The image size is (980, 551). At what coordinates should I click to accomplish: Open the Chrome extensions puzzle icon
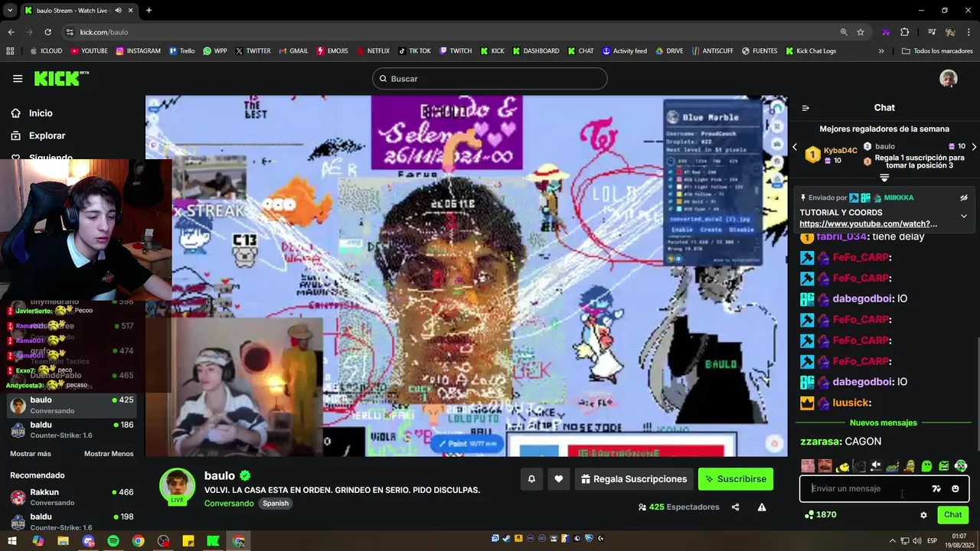click(905, 32)
